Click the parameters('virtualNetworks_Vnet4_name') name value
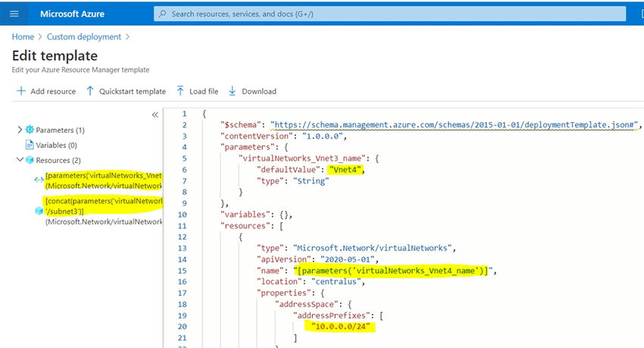The image size is (644, 348). [x=393, y=271]
